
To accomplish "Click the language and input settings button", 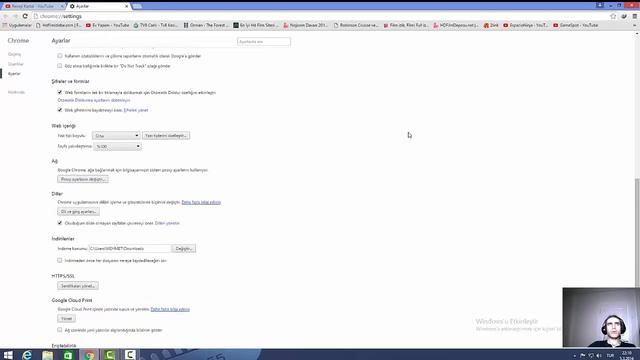I will point(78,211).
